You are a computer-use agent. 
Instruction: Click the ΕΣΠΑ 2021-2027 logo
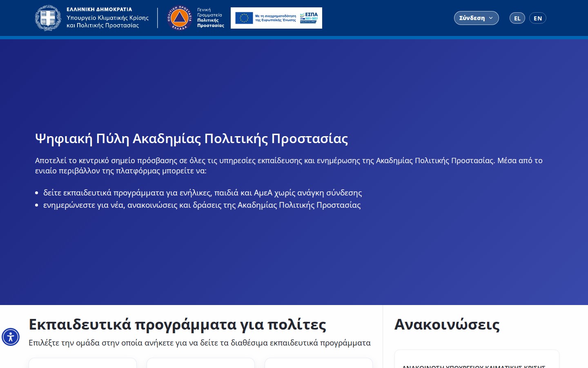[309, 18]
